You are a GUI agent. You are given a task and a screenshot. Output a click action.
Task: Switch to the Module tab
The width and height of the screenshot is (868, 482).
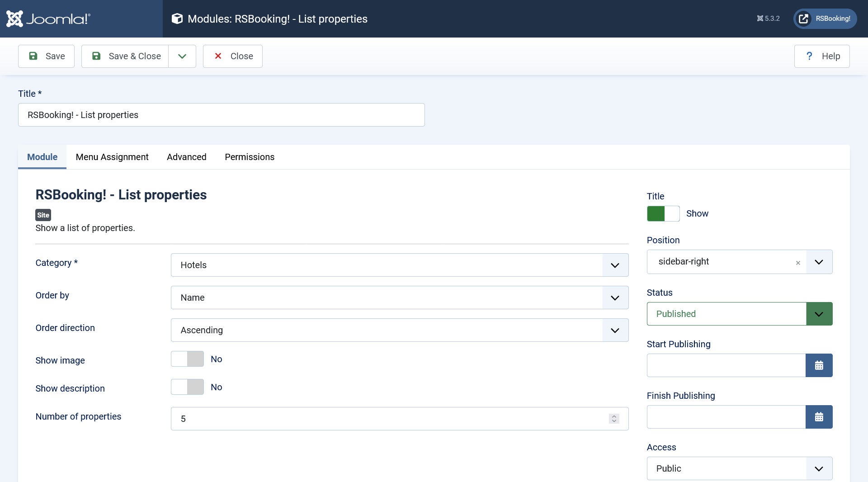42,157
